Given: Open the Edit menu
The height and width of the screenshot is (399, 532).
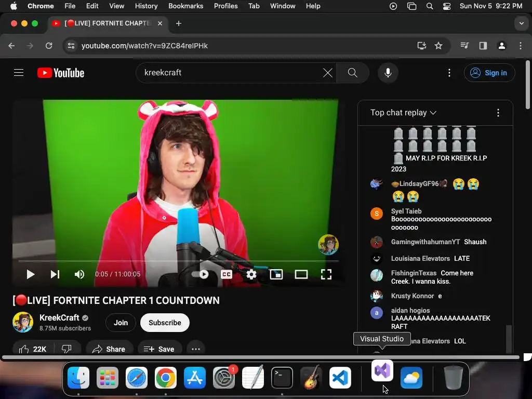Looking at the screenshot, I should coord(92,6).
